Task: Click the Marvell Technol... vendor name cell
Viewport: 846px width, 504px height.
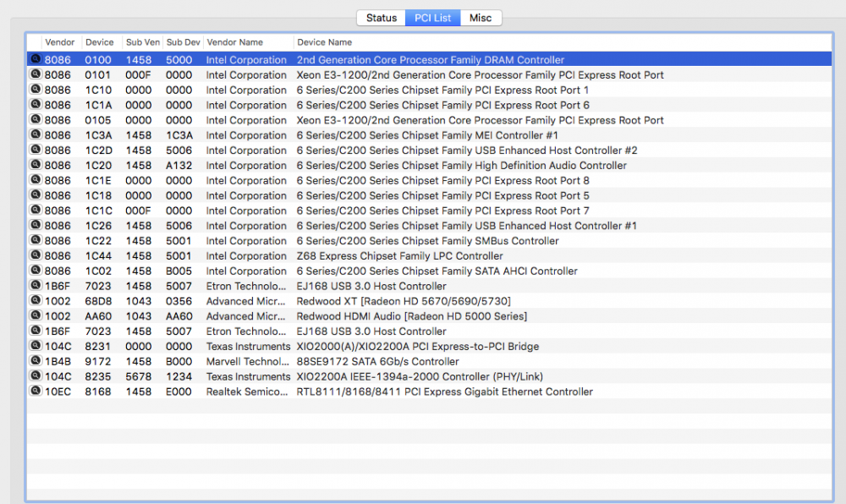Action: [247, 362]
